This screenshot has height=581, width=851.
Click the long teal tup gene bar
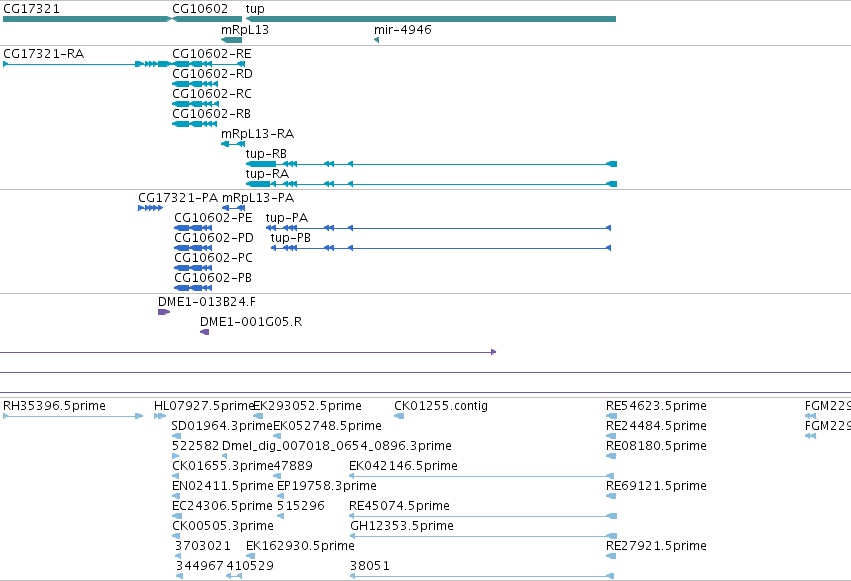(431, 20)
